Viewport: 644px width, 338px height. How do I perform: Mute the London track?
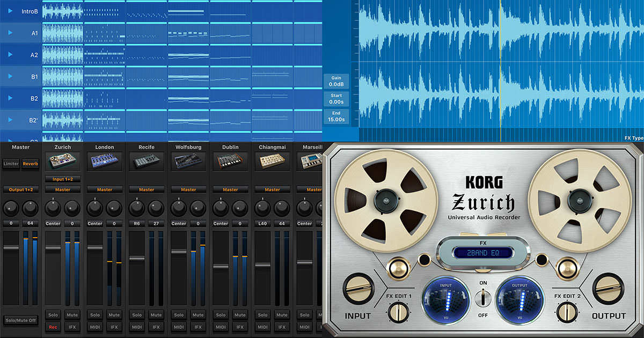(x=114, y=315)
